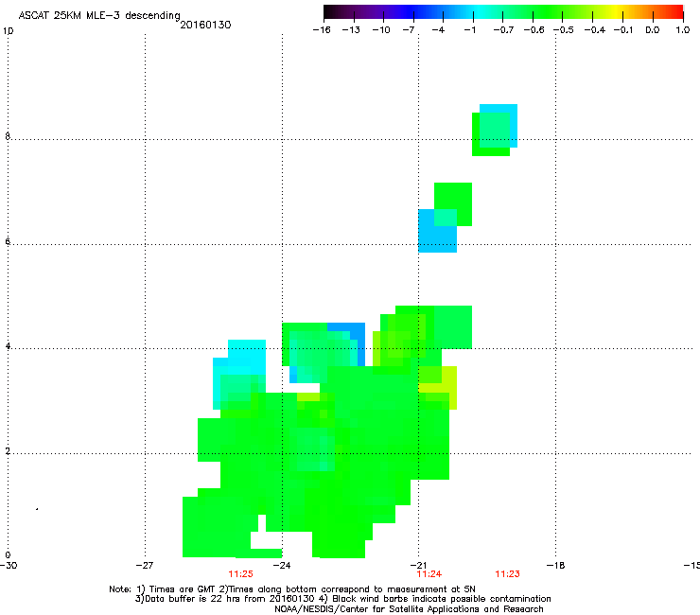
Task: Click the latitude axis label '10'
Action: (x=8, y=31)
